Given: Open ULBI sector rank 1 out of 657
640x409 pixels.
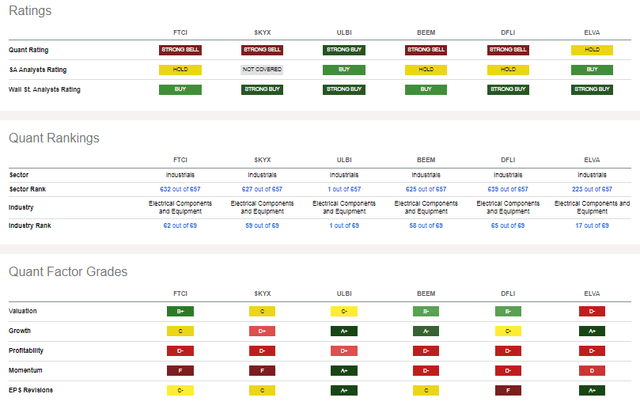Looking at the screenshot, I should [344, 189].
